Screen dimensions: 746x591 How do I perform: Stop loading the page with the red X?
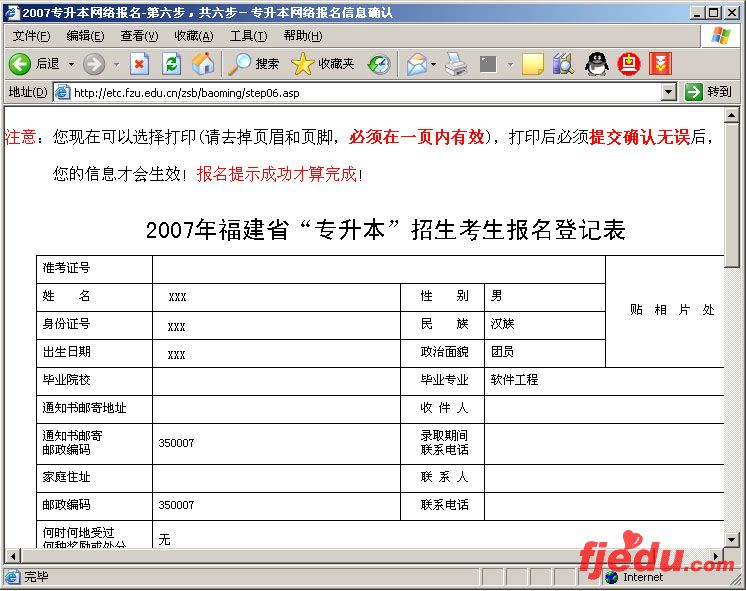point(140,64)
